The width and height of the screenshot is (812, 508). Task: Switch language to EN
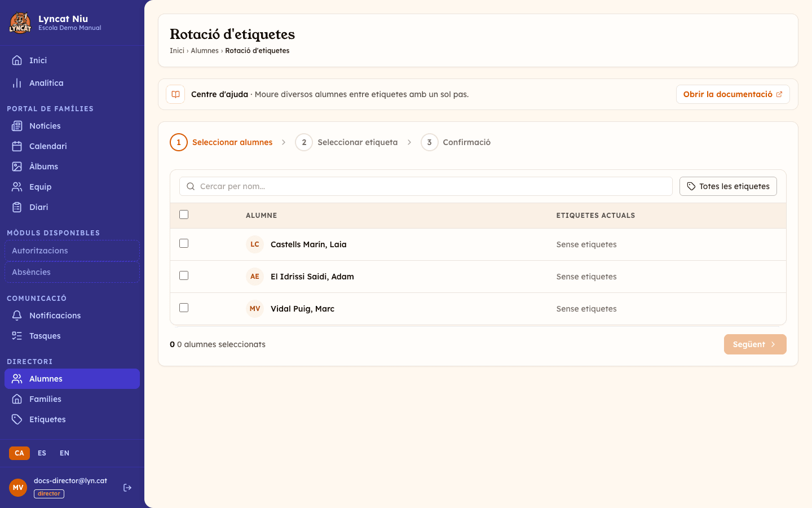tap(64, 453)
